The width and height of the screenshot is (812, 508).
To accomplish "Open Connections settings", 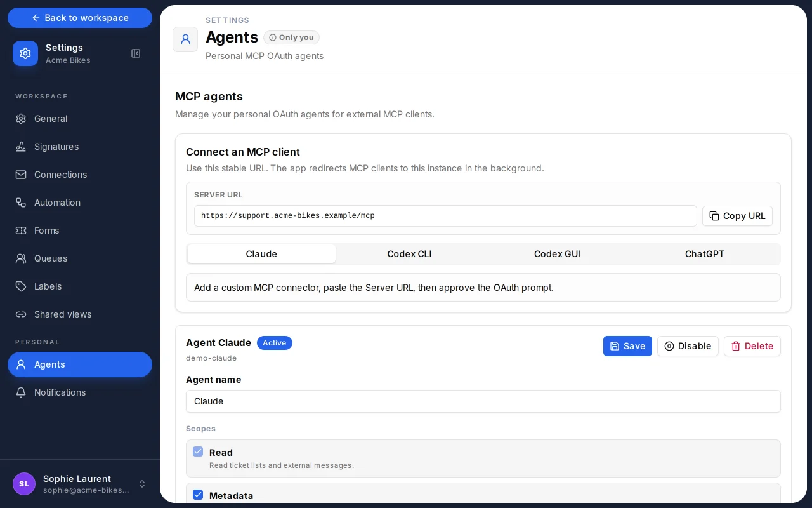I will 80,175.
